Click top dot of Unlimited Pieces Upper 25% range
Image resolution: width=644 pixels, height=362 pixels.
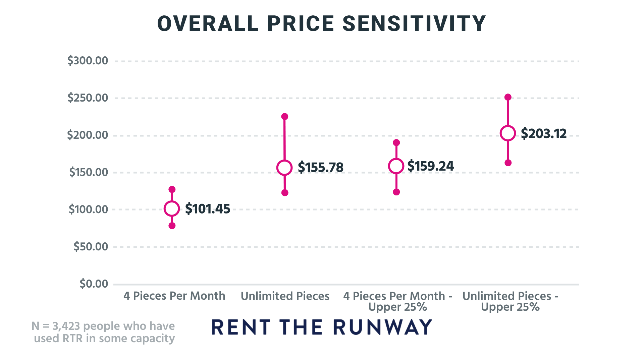point(508,97)
